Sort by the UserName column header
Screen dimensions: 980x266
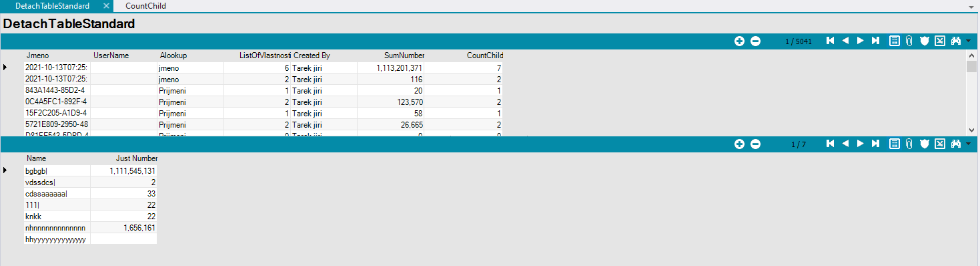pyautogui.click(x=111, y=55)
